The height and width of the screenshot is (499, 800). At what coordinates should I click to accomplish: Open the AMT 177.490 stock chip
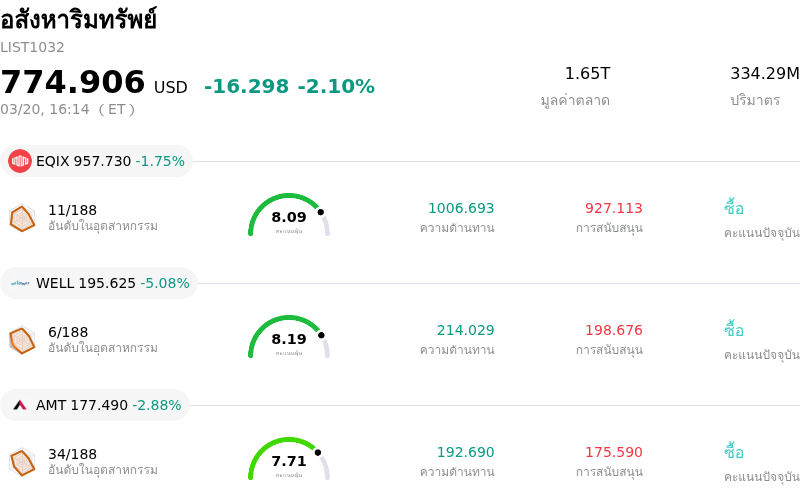[x=96, y=405]
